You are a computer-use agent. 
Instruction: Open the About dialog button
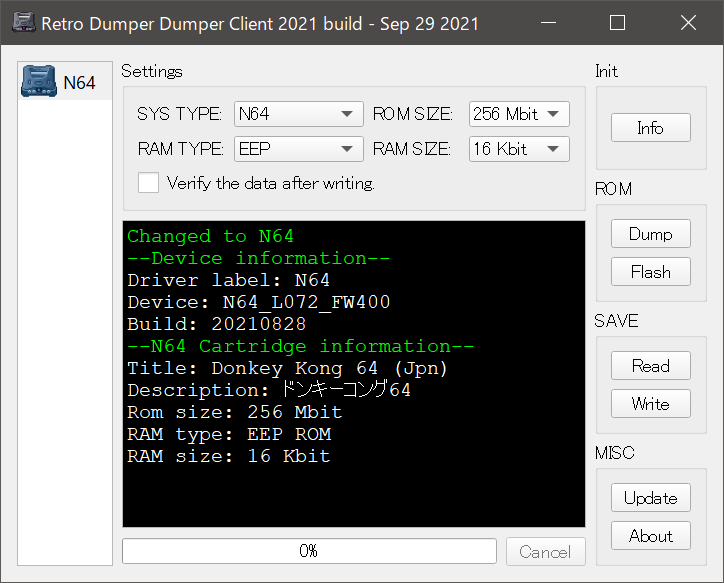[651, 535]
